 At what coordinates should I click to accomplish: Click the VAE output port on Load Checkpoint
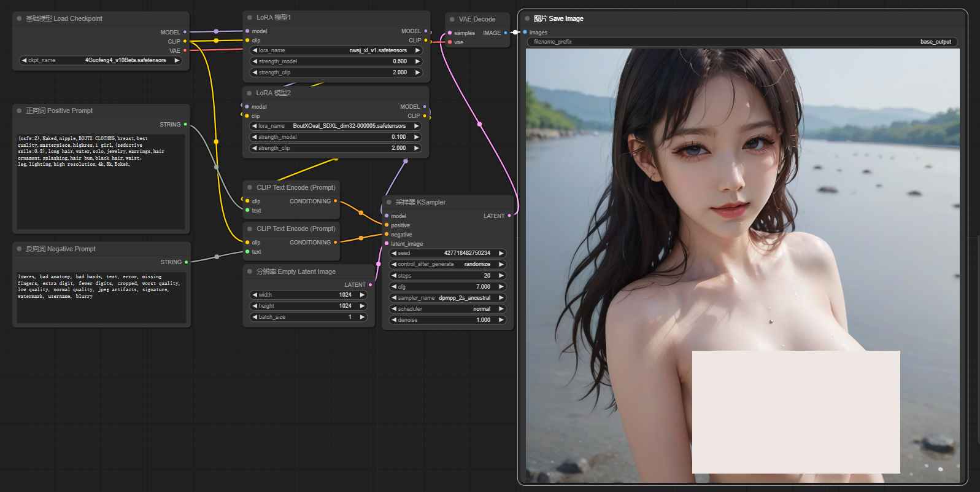(185, 50)
